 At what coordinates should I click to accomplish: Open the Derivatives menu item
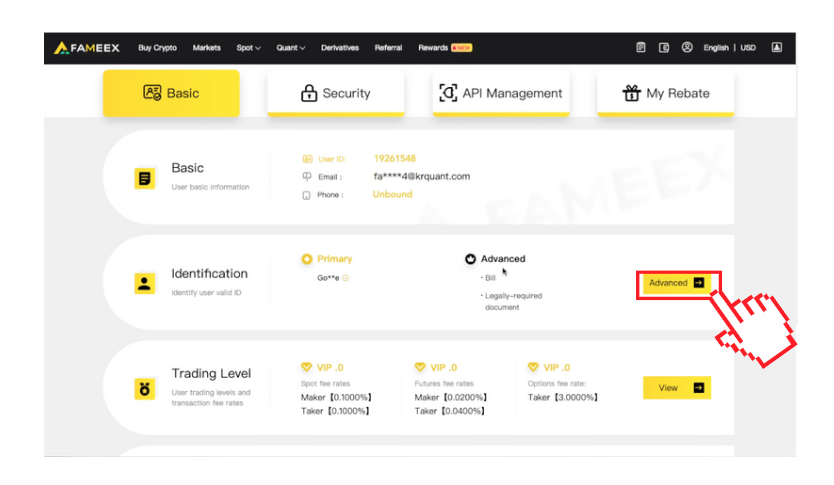340,47
